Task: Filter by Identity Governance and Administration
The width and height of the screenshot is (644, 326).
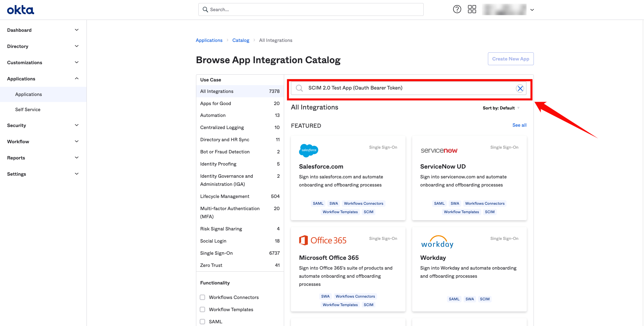Action: tap(240, 180)
